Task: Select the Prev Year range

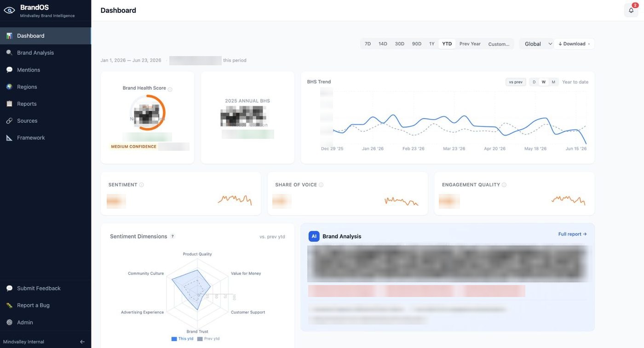Action: 470,44
